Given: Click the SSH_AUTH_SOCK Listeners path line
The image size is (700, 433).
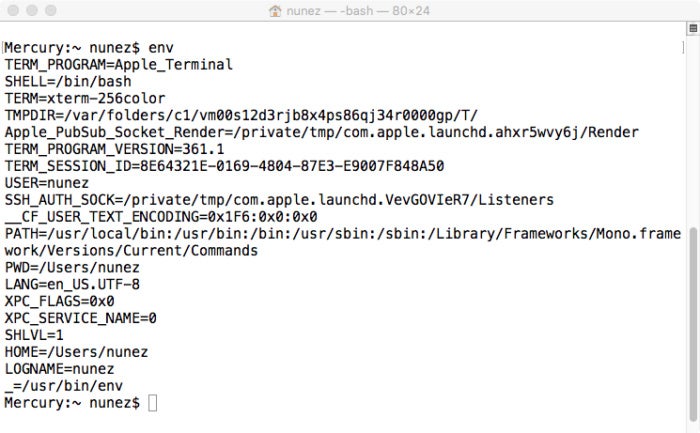Looking at the screenshot, I should (x=279, y=200).
